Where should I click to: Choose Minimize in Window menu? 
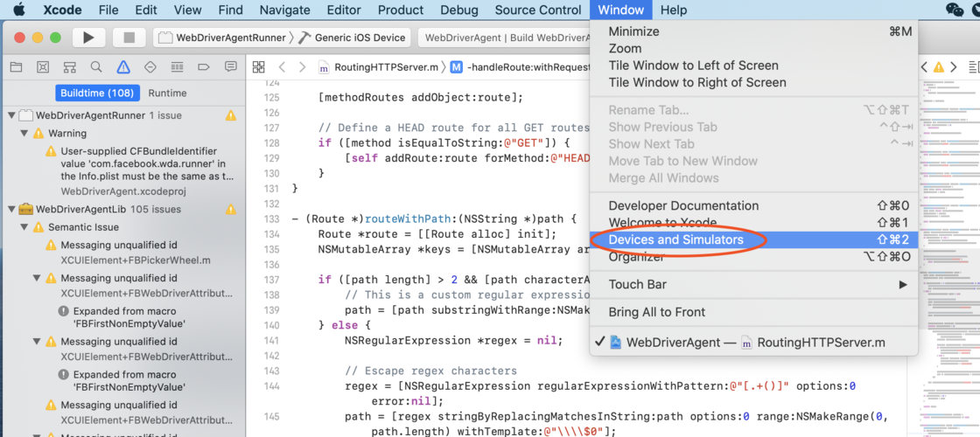pos(753,31)
